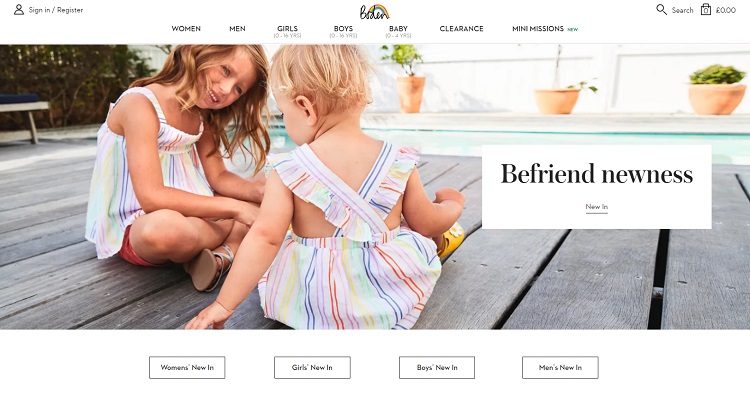The image size is (750, 404).
Task: Go to the Clearance section
Action: [x=462, y=29]
